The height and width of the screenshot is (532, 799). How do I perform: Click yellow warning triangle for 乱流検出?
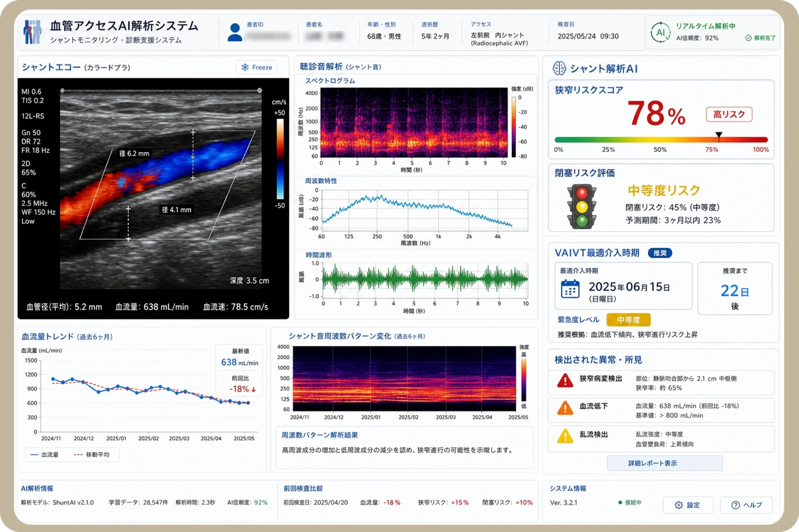(565, 436)
